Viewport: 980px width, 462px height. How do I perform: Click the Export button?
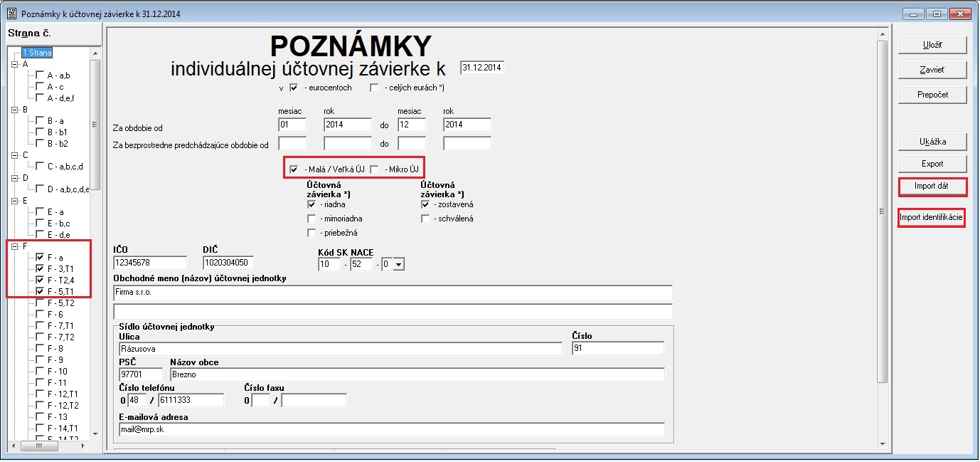tap(932, 164)
